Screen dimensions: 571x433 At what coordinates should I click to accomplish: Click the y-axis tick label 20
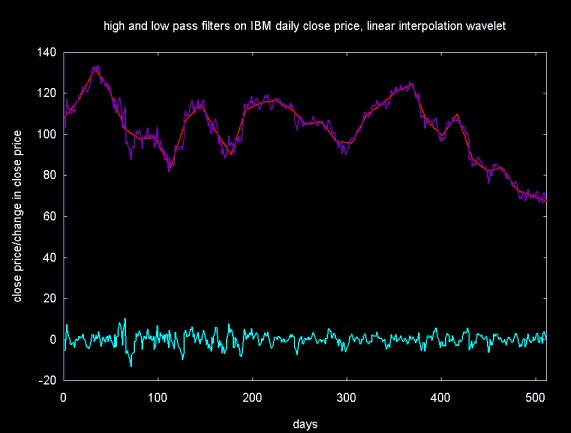click(x=50, y=299)
